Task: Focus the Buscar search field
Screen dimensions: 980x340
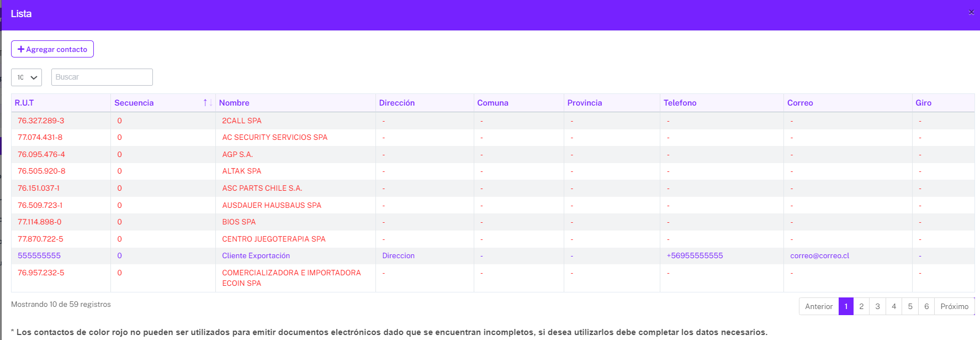Action: pyautogui.click(x=102, y=77)
